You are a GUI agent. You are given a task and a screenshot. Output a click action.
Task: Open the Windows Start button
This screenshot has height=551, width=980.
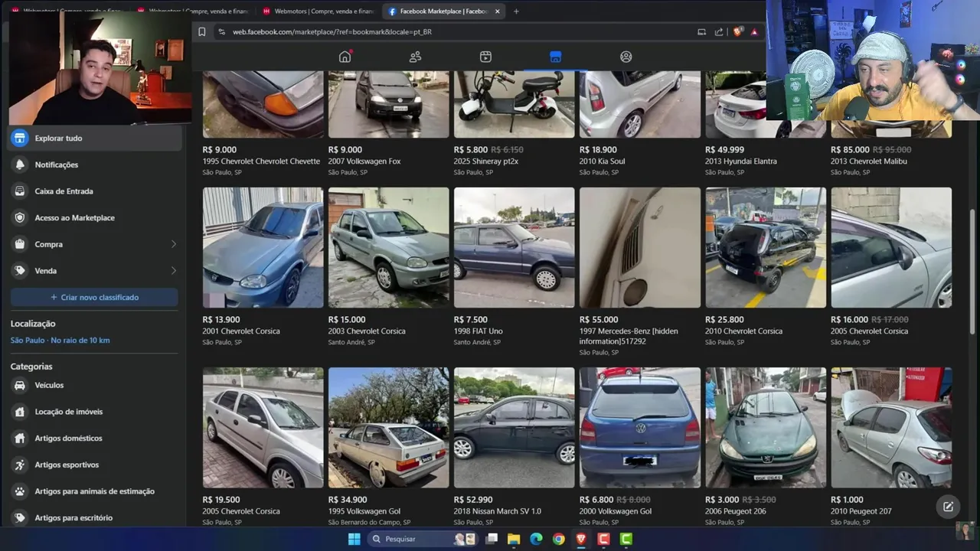(x=354, y=539)
